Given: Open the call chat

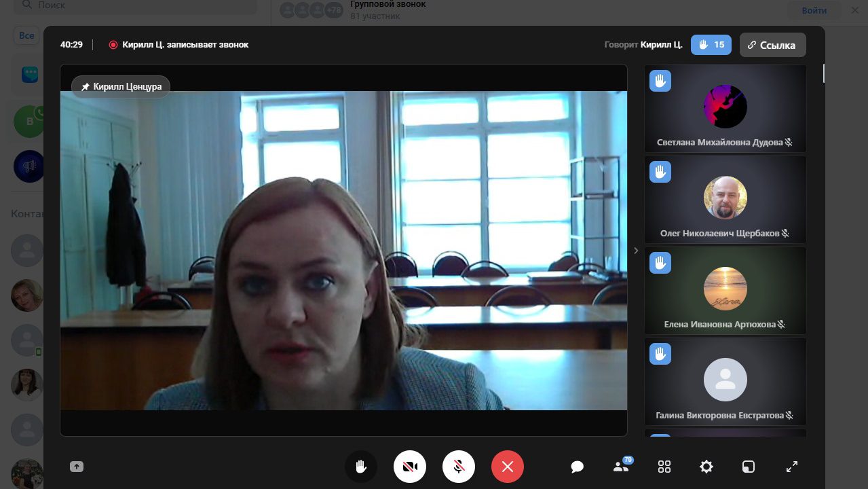Looking at the screenshot, I should click(578, 467).
